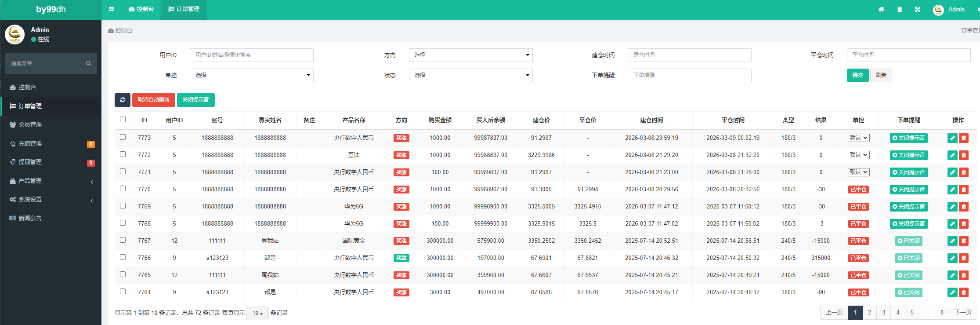The image size is (980, 325).
Task: Click the 用户ID search input field
Action: click(251, 55)
